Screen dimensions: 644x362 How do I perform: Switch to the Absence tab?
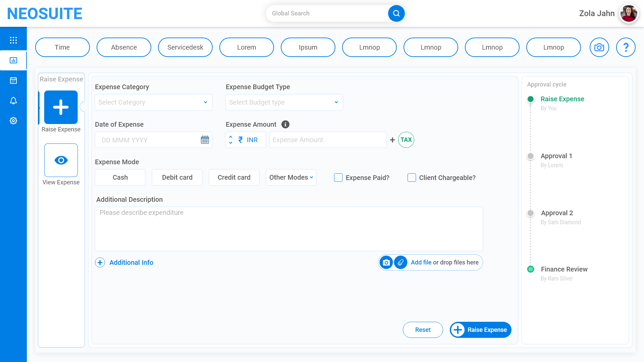point(124,47)
